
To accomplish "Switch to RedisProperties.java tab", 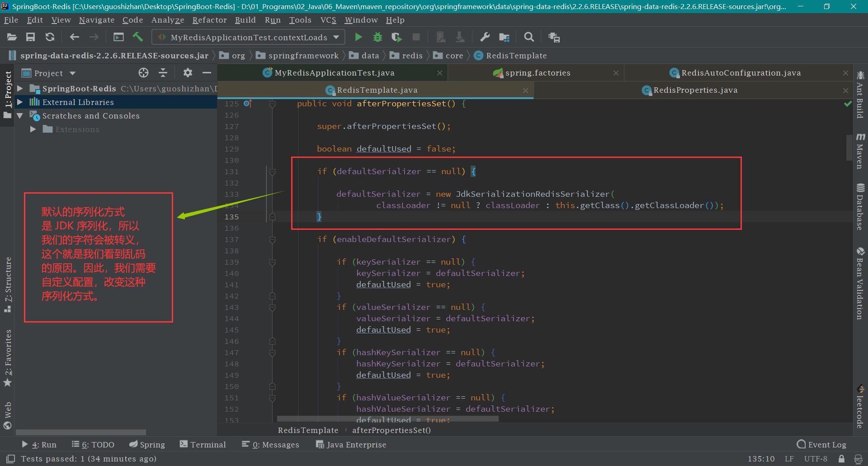I will click(x=695, y=90).
